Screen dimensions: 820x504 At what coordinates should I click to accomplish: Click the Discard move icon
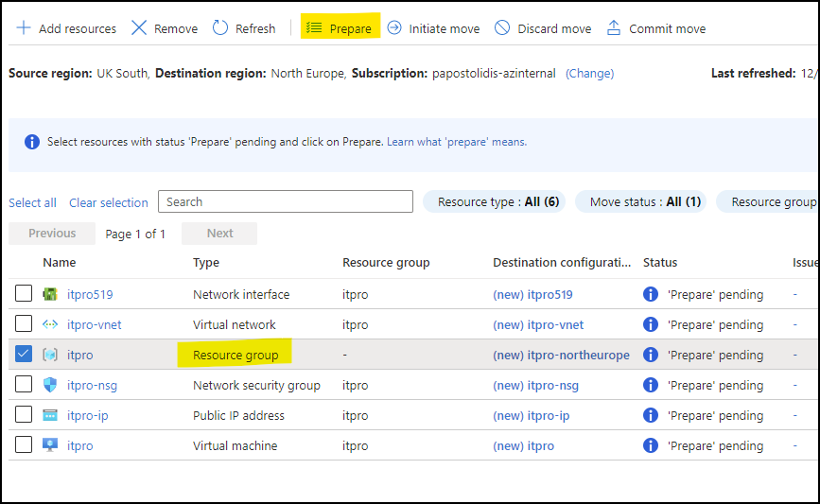tap(502, 28)
